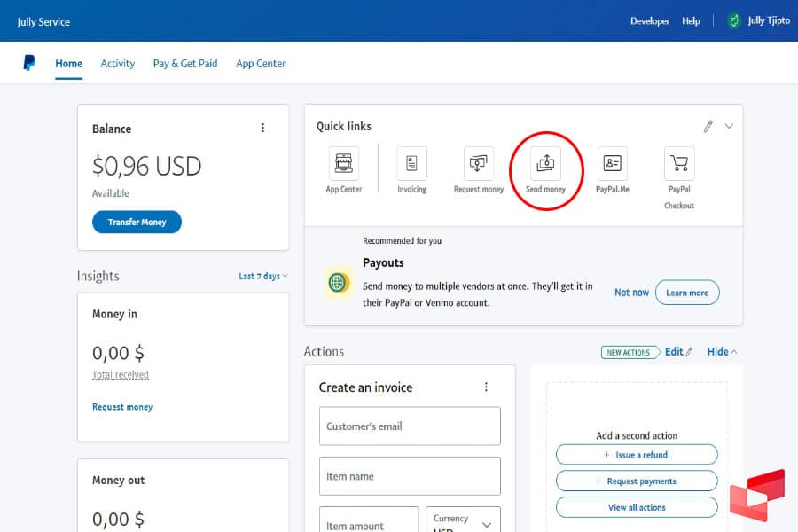798x532 pixels.
Task: Click the Customer's email input field
Action: (x=410, y=426)
